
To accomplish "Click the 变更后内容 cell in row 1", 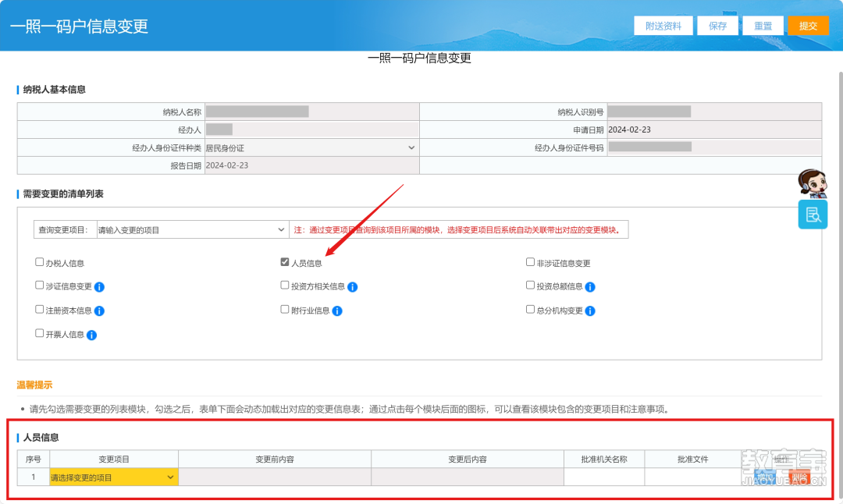I will tap(468, 477).
